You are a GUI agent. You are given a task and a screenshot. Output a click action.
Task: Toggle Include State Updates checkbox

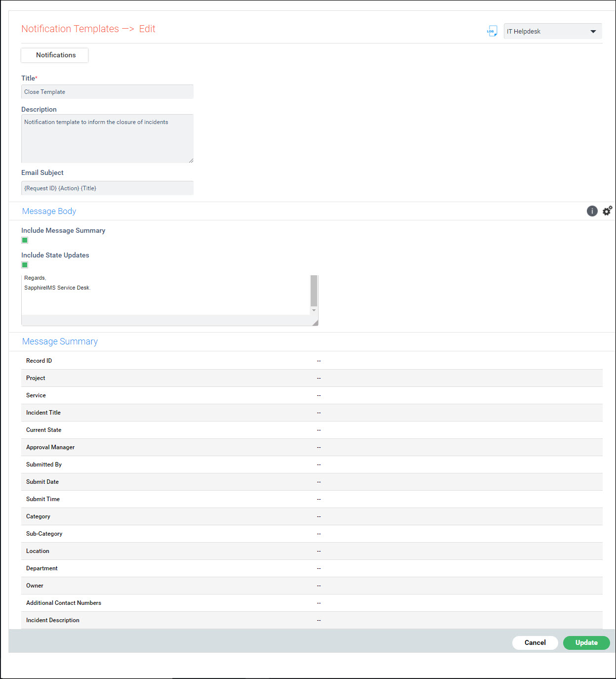tap(25, 265)
